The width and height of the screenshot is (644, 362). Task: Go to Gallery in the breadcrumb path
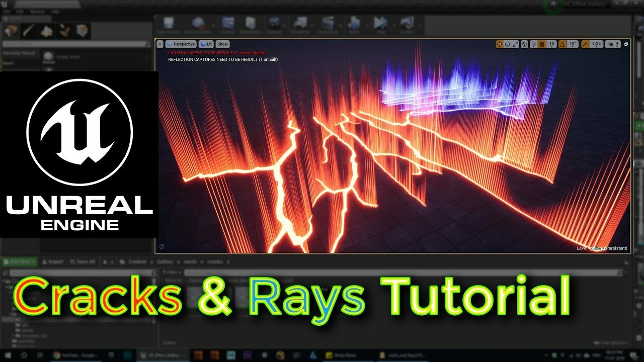coord(165,261)
